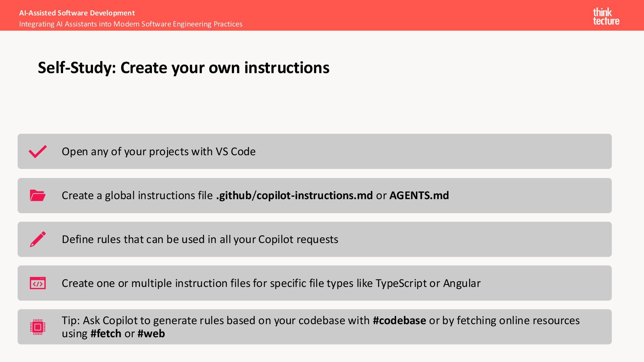Click the 'Integrating AI Assistants' subtitle text
Viewport: 644px width, 362px height.
(130, 24)
